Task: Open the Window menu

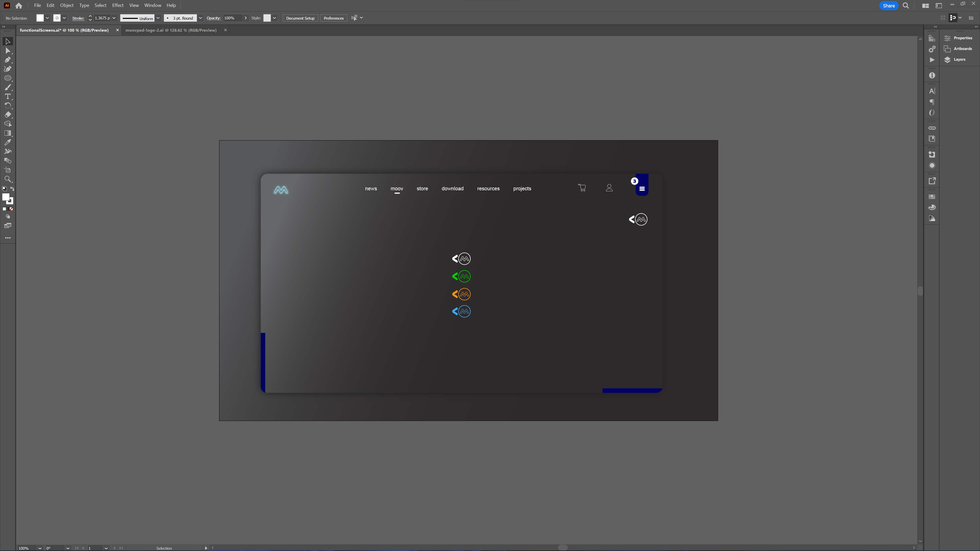Action: 153,5
